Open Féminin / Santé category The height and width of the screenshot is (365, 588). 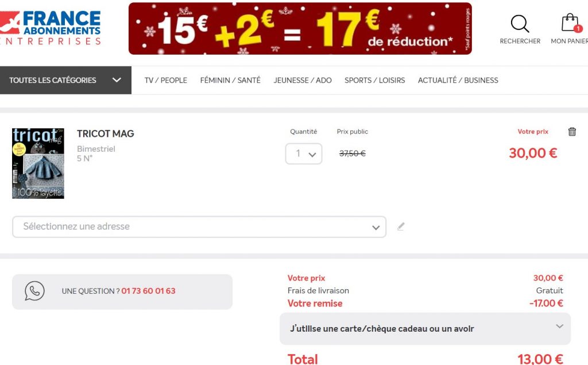(230, 80)
